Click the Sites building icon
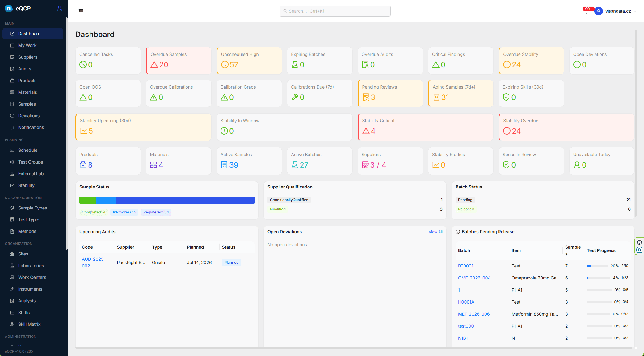This screenshot has width=644, height=356. click(12, 254)
